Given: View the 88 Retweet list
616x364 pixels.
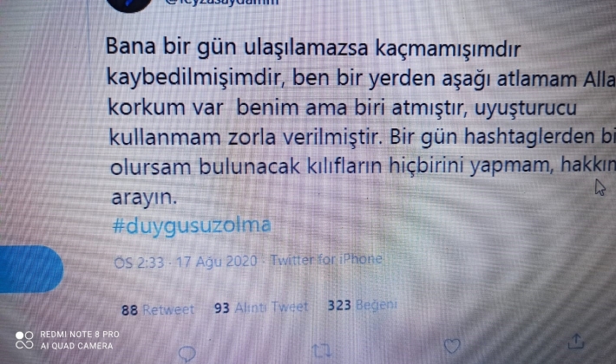Looking at the screenshot, I should click(158, 309).
